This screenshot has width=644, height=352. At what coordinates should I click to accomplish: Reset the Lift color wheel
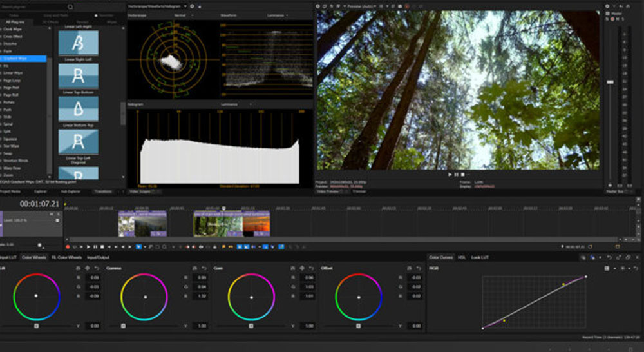[x=97, y=268]
